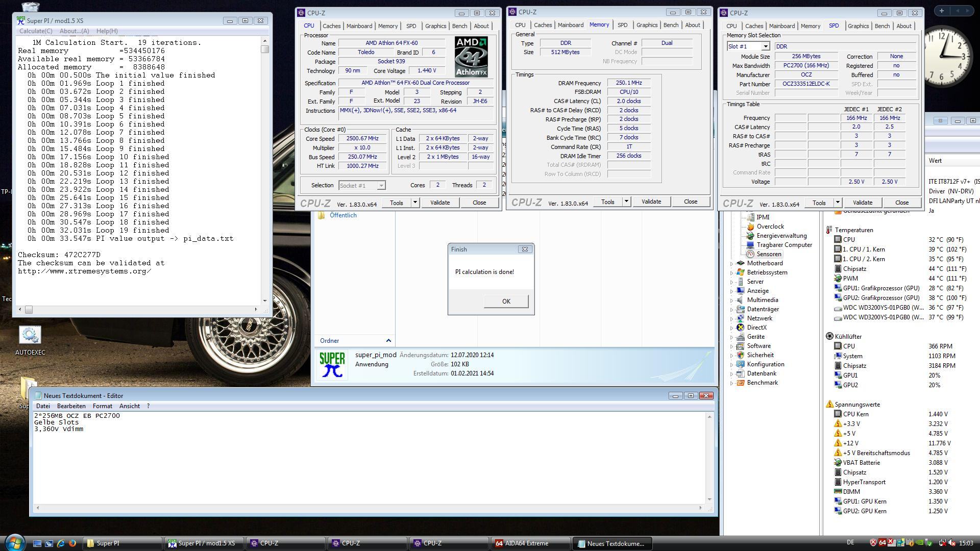The height and width of the screenshot is (551, 980).
Task: Click Validate in CPU-Z SPD window
Action: 863,203
